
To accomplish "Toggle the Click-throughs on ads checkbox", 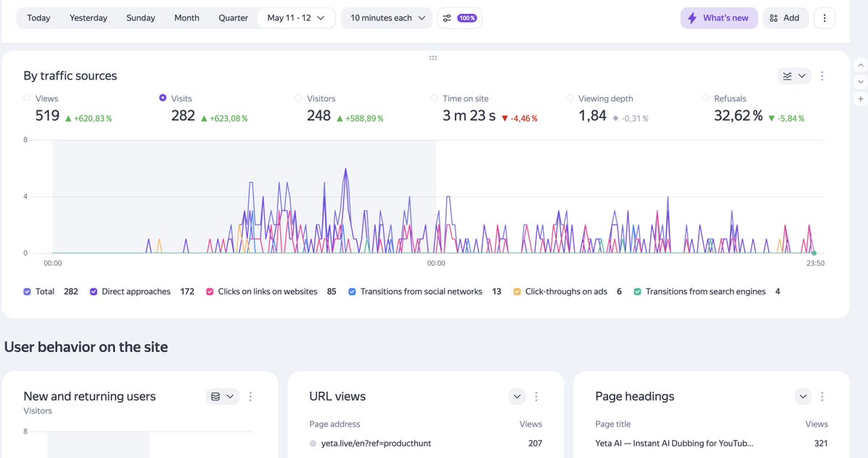I will 517,292.
